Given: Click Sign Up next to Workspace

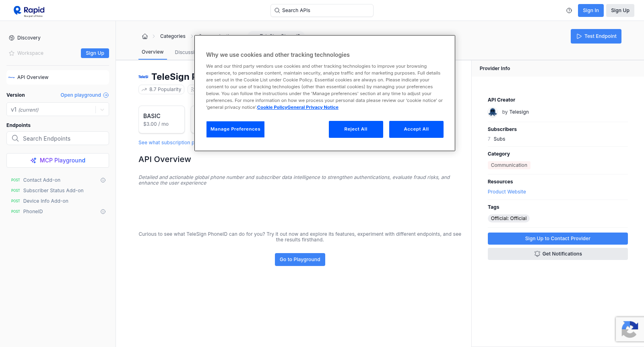Looking at the screenshot, I should click(x=95, y=53).
